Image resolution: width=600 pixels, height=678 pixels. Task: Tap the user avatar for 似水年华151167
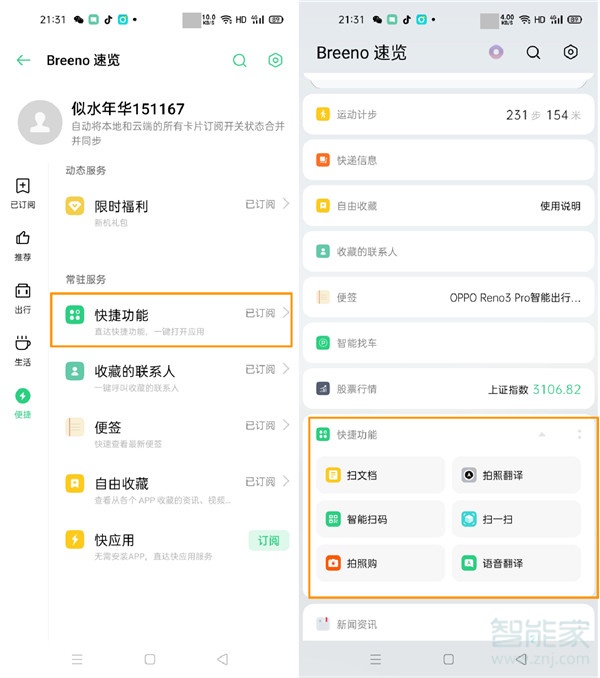pos(41,122)
